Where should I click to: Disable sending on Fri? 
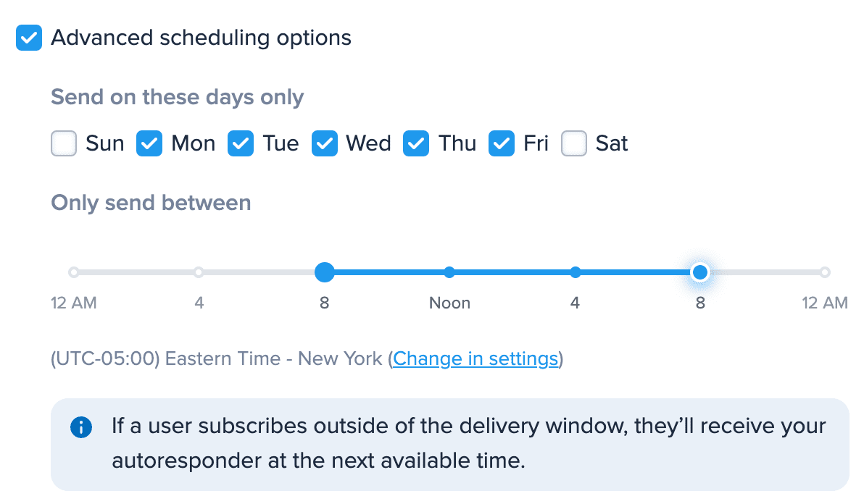click(501, 143)
